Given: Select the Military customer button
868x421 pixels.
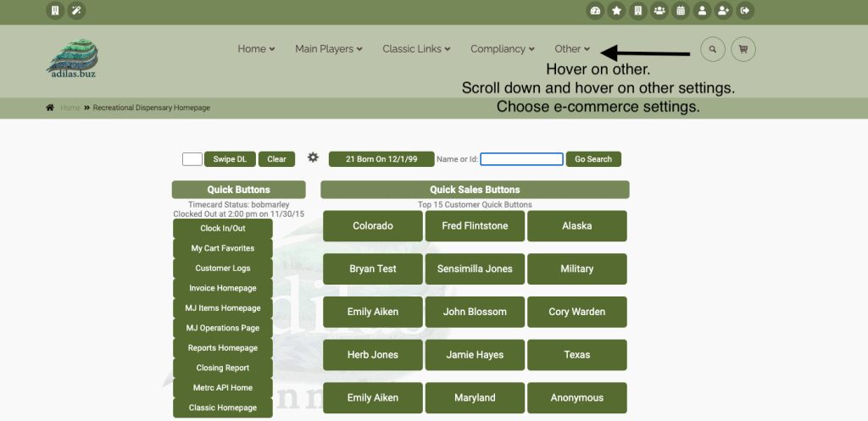Looking at the screenshot, I should tap(577, 269).
